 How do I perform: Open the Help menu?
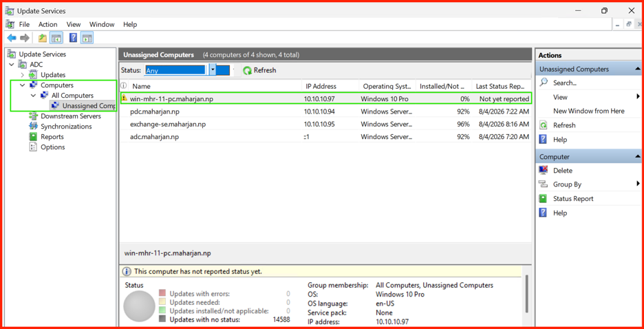130,24
